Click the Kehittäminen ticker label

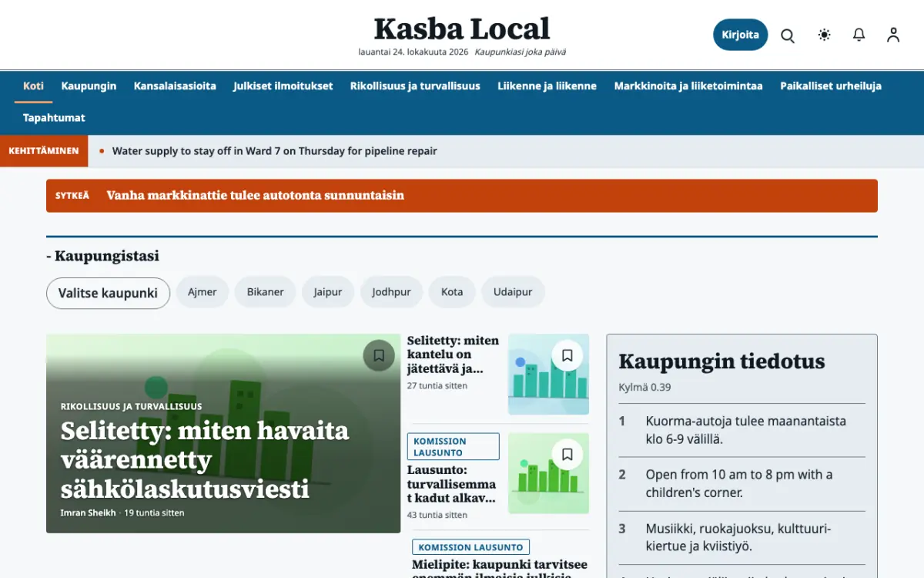coord(44,151)
